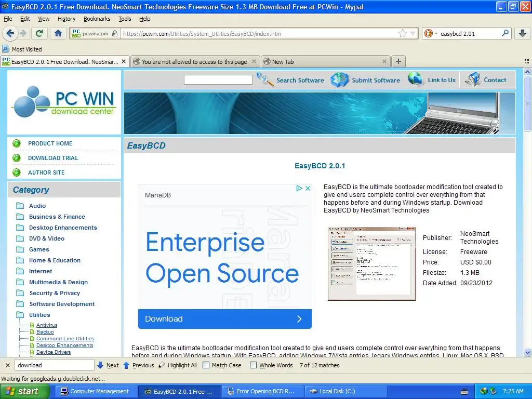
Task: Click the EasyBCD screenshot thumbnail
Action: (372, 263)
